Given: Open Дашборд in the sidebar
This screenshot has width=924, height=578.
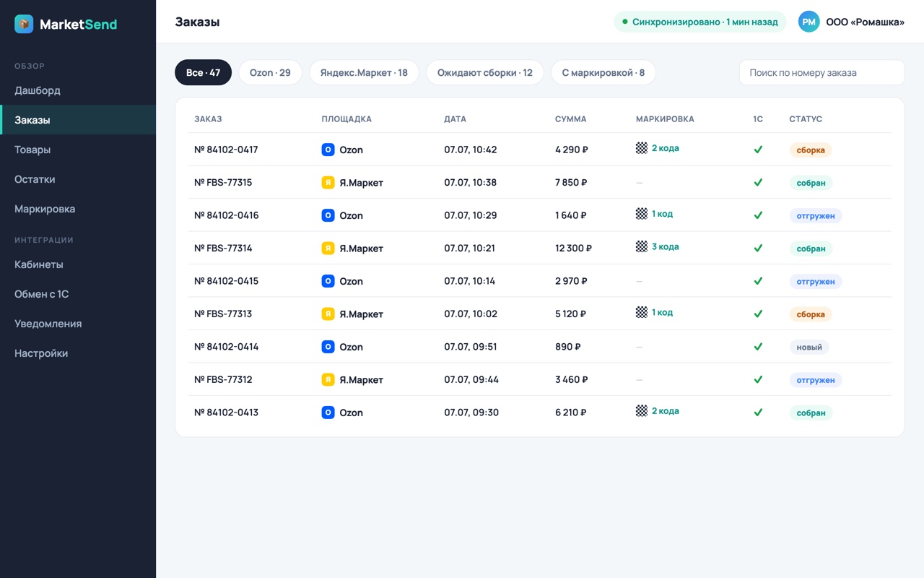Looking at the screenshot, I should tap(78, 90).
